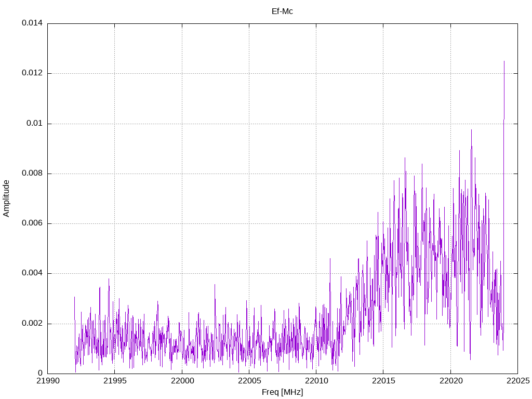The width and height of the screenshot is (532, 399).
Task: Click the tallest spike tip above 0.012
Action: point(504,61)
